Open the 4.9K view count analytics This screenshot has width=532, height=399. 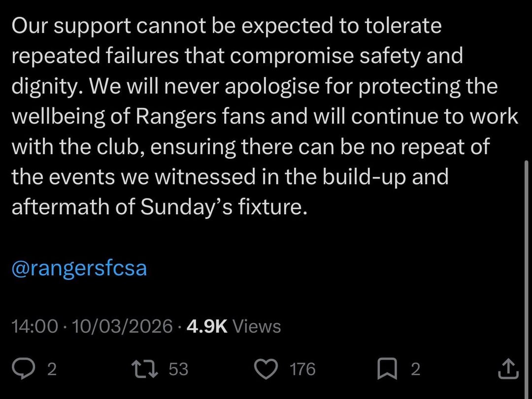coord(207,326)
